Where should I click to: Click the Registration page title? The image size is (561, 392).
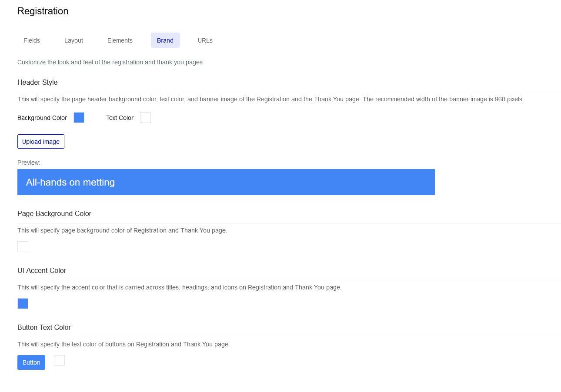pyautogui.click(x=43, y=11)
